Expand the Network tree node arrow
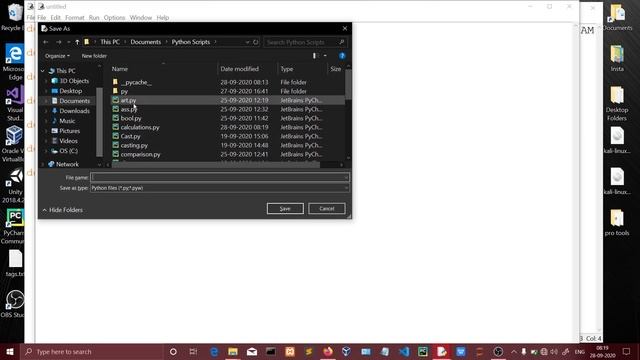 tap(43, 164)
